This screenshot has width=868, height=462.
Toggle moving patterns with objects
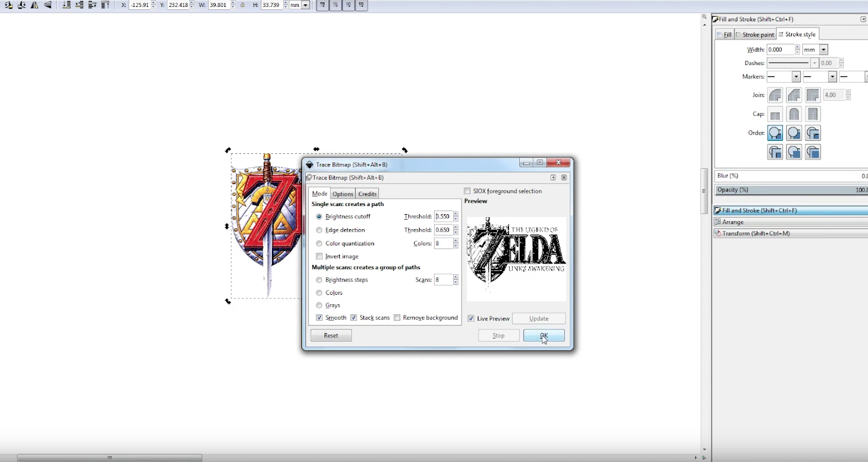(x=361, y=5)
